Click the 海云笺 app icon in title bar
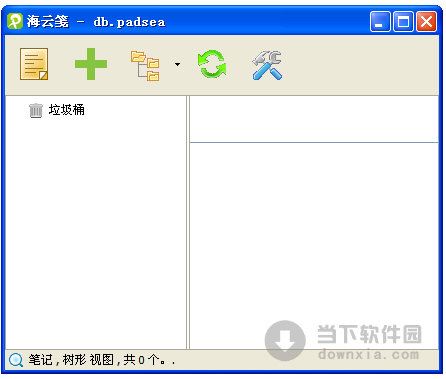446x379 pixels. 15,21
